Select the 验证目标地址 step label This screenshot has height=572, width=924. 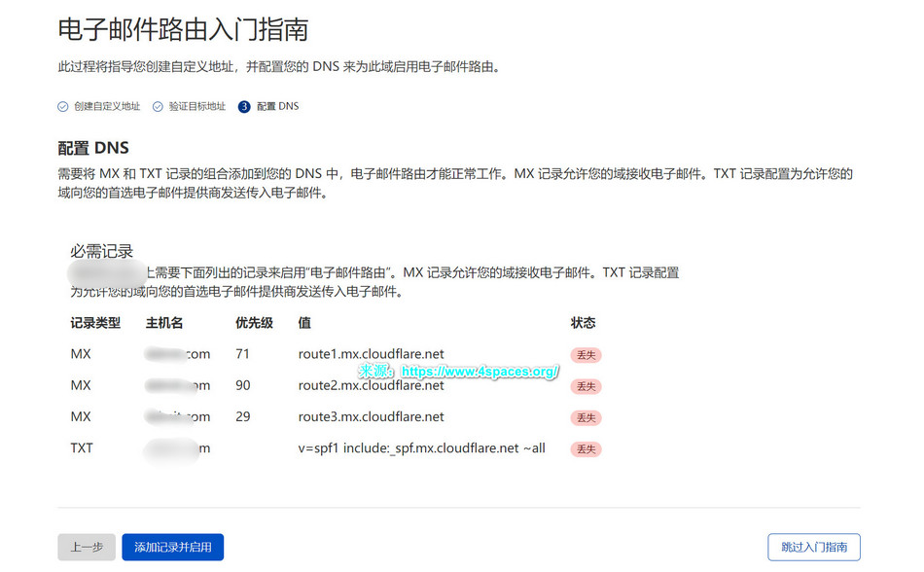[x=196, y=106]
